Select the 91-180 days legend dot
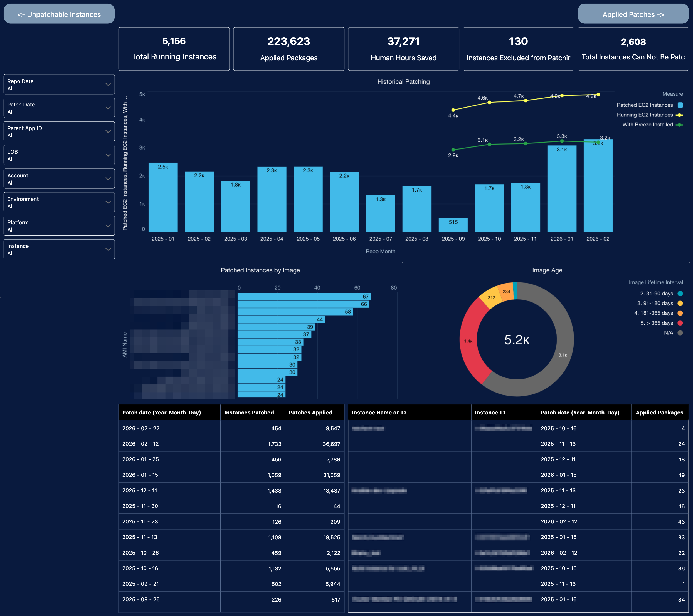Screen dimensions: 693x616 point(680,303)
